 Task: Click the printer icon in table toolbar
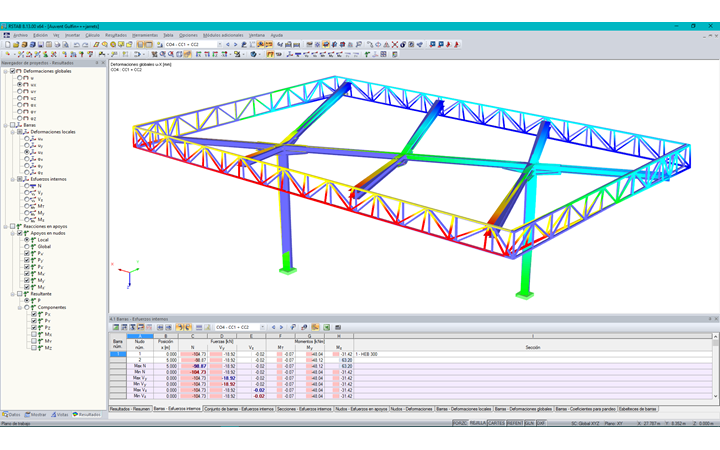338,327
